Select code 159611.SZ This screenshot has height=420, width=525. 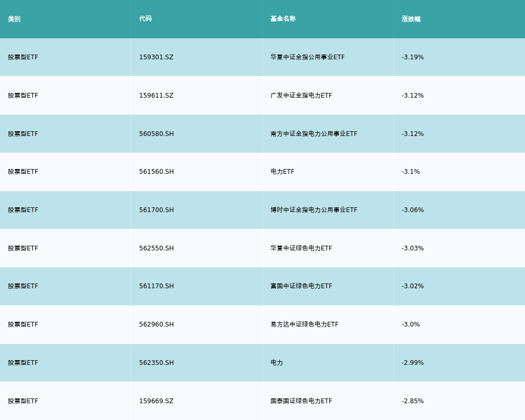pyautogui.click(x=156, y=96)
